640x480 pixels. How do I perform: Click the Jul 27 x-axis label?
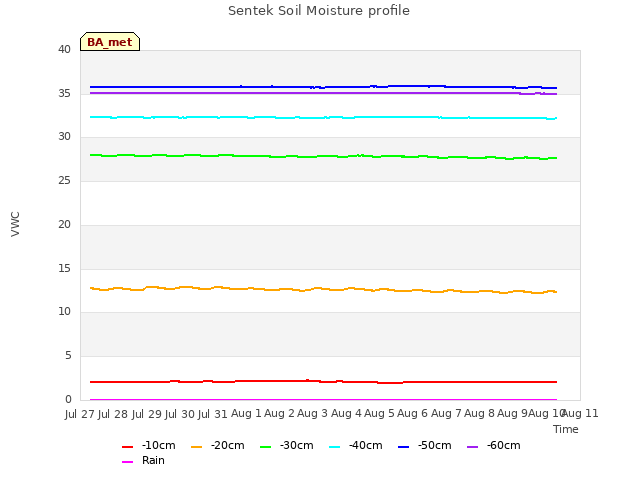click(81, 414)
